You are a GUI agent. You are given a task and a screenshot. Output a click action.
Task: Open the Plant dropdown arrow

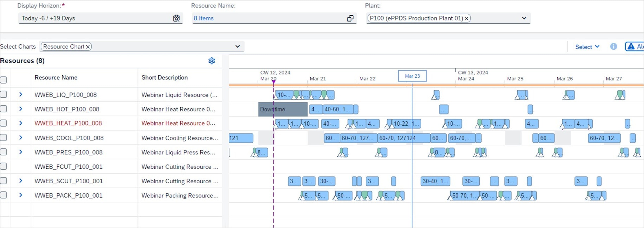524,18
